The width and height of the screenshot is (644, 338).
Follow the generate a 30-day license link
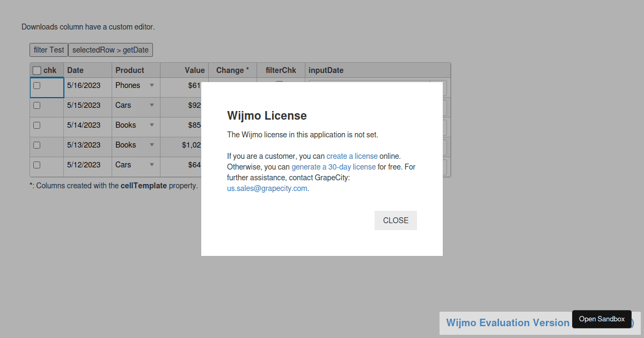[333, 166]
